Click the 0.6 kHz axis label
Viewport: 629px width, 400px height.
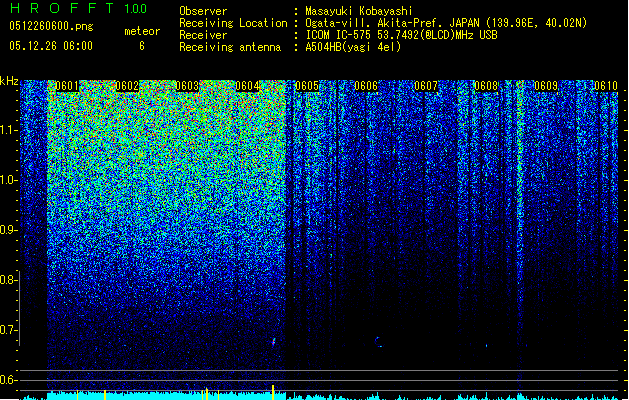(x=8, y=380)
